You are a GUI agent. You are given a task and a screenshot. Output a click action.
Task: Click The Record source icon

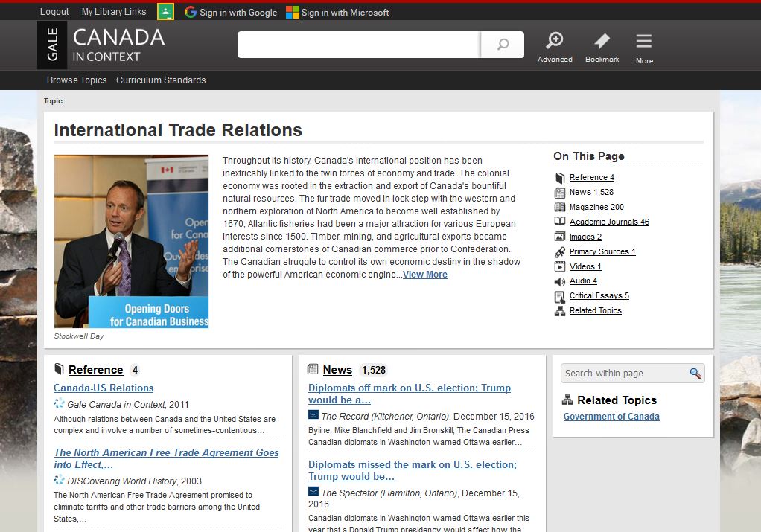click(x=313, y=415)
